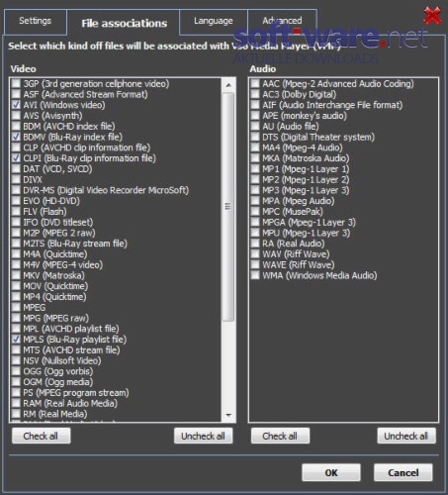448x495 pixels.
Task: Confirm with the OK button
Action: coord(331,472)
